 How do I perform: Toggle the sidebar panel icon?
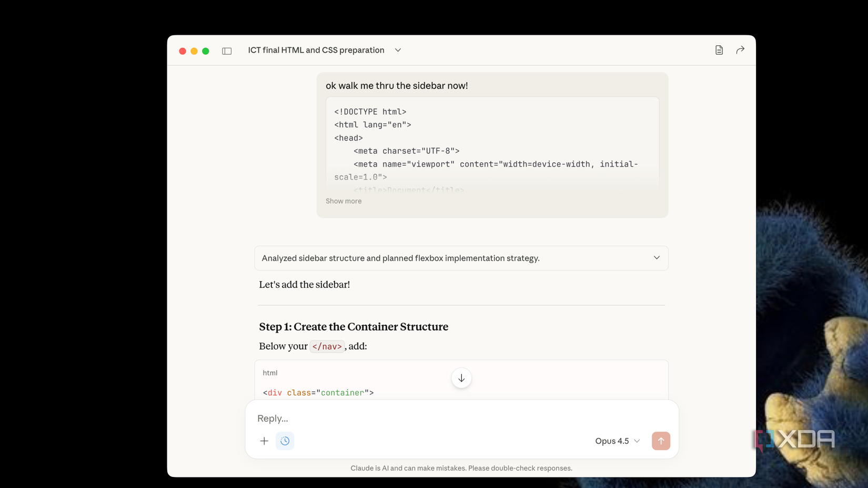[x=227, y=51]
